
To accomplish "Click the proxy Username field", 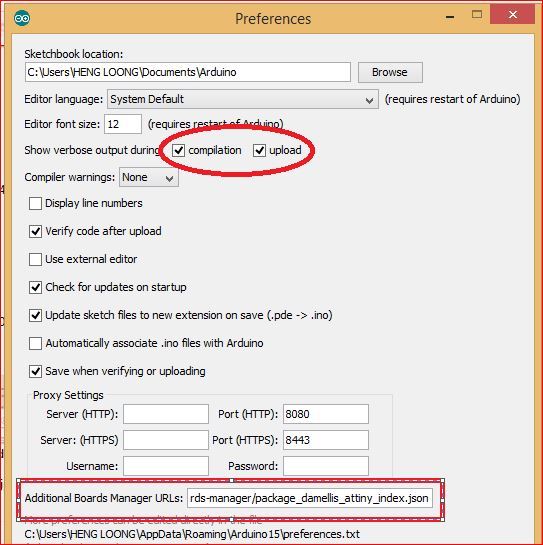I will 166,466.
